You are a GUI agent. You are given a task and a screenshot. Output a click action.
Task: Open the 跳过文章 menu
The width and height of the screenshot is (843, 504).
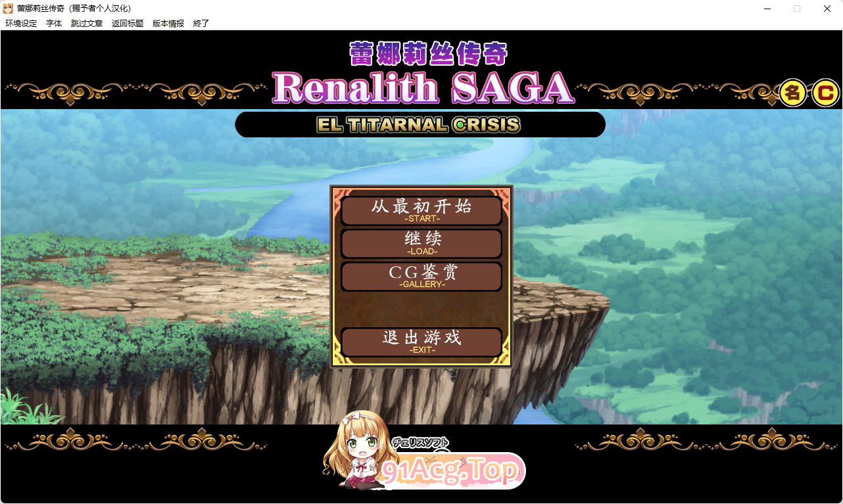pos(87,23)
